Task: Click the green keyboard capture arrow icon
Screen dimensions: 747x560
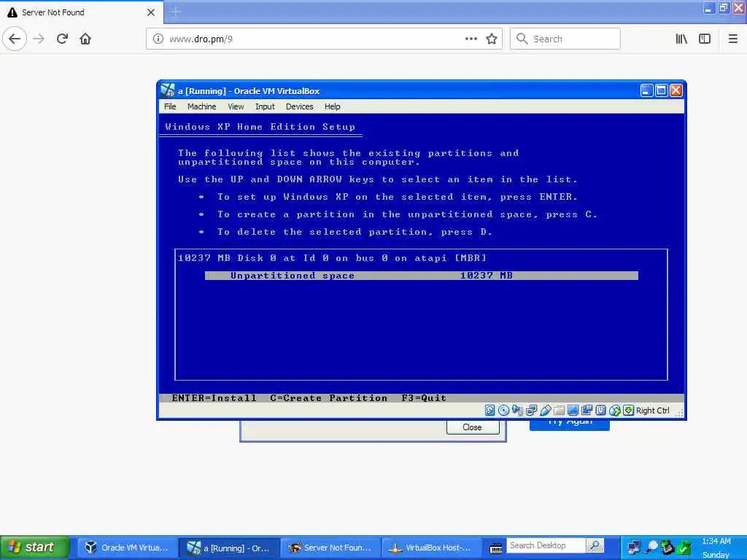Action: tap(628, 411)
